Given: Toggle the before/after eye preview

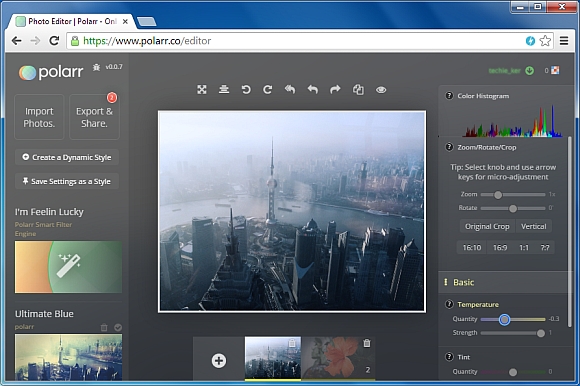Looking at the screenshot, I should 381,90.
